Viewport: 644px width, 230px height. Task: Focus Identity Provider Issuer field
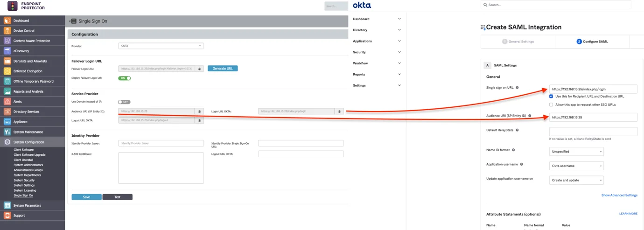pyautogui.click(x=161, y=143)
